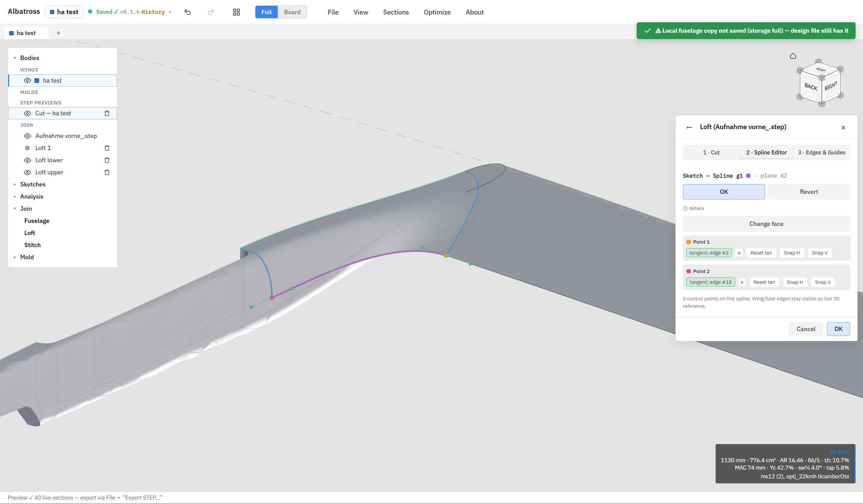This screenshot has height=504, width=863.
Task: Click Revert to undo spline edits
Action: (809, 191)
